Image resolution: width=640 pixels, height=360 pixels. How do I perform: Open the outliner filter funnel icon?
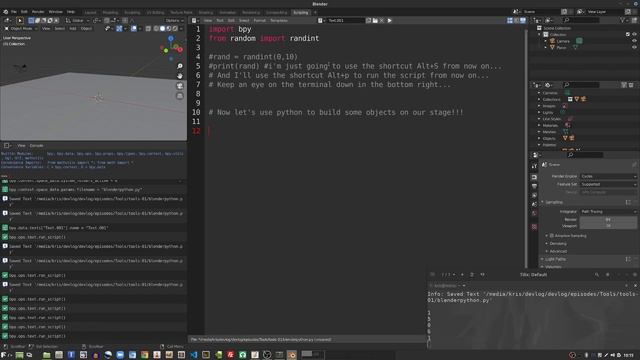[x=622, y=20]
